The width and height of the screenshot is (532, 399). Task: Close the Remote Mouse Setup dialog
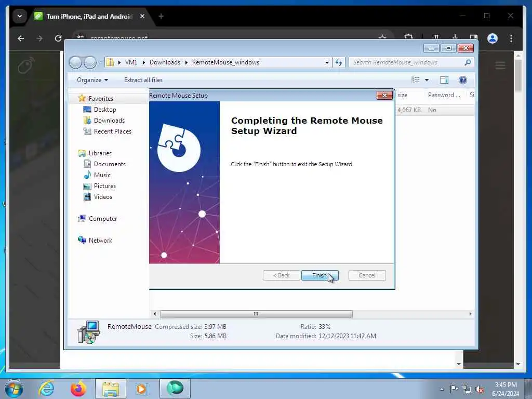coord(384,96)
